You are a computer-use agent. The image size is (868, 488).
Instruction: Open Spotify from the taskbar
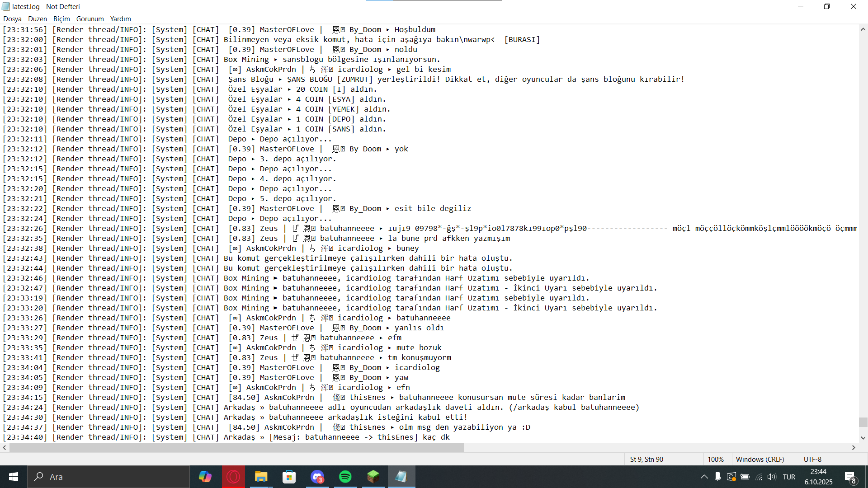[345, 477]
